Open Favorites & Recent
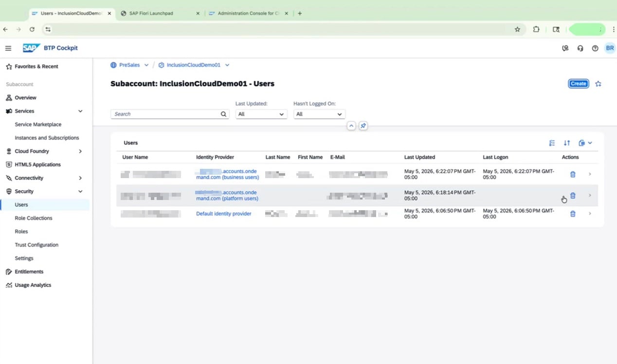 (x=36, y=67)
